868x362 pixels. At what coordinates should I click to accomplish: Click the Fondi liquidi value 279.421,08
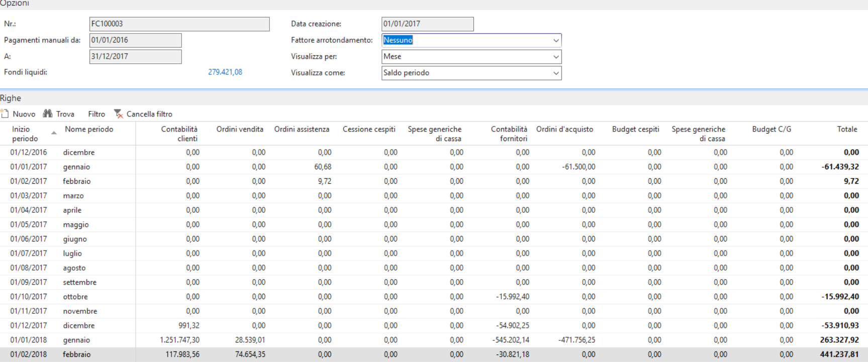225,72
